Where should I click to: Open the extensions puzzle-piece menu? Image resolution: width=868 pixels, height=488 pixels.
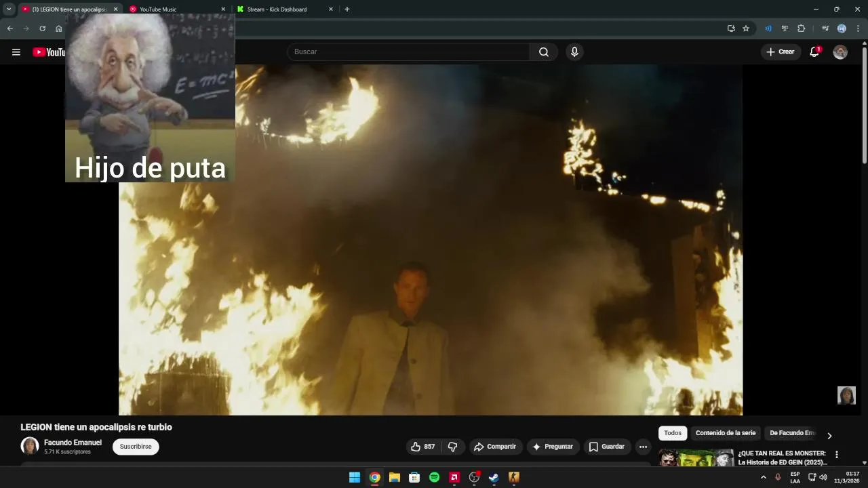click(x=802, y=28)
